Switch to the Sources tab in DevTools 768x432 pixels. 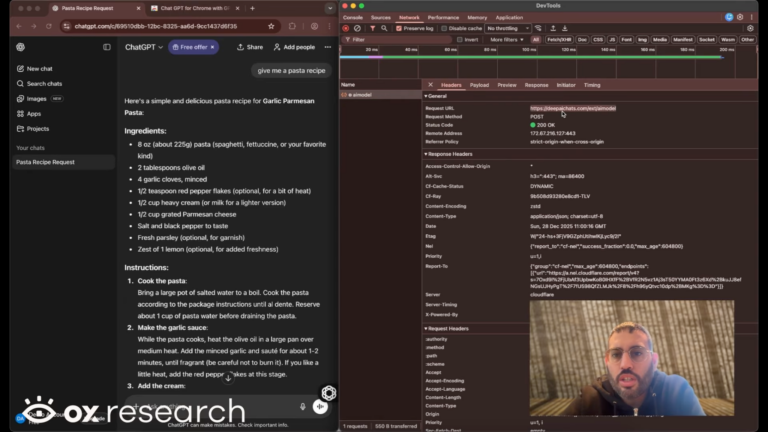coord(381,18)
